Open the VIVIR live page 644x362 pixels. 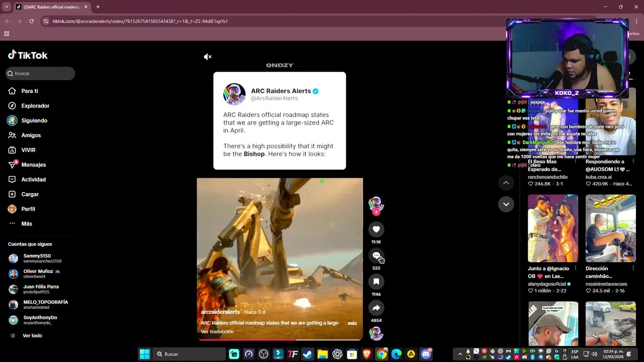[28, 150]
